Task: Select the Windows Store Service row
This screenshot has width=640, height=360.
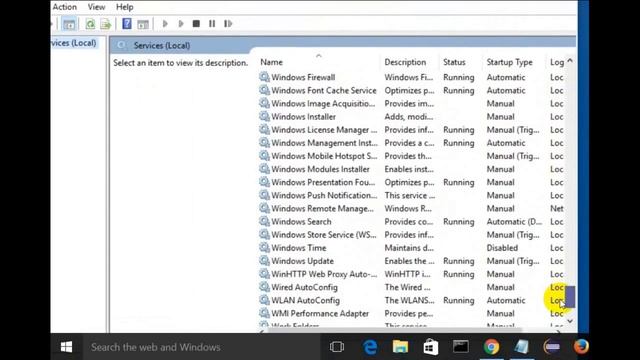Action: (x=411, y=235)
